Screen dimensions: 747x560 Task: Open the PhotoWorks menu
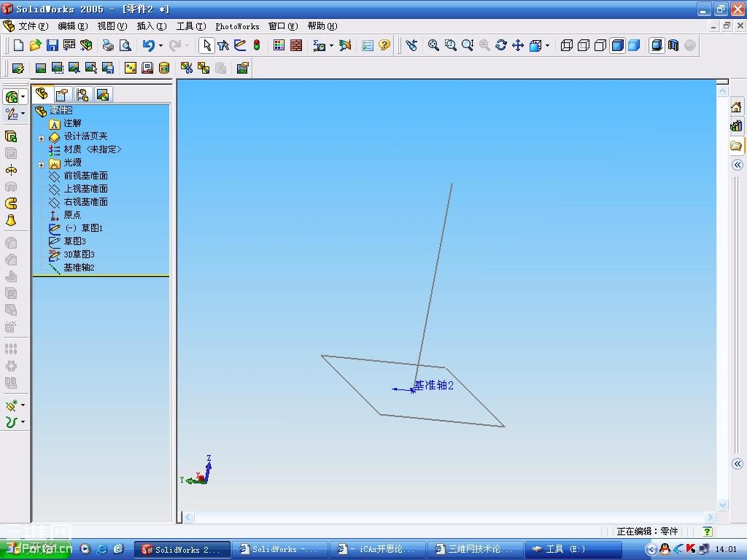(237, 26)
